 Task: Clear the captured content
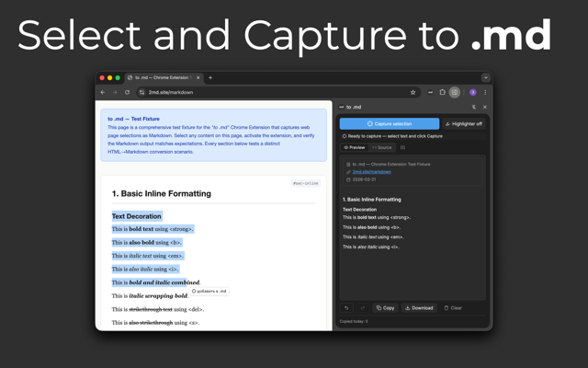tap(453, 308)
